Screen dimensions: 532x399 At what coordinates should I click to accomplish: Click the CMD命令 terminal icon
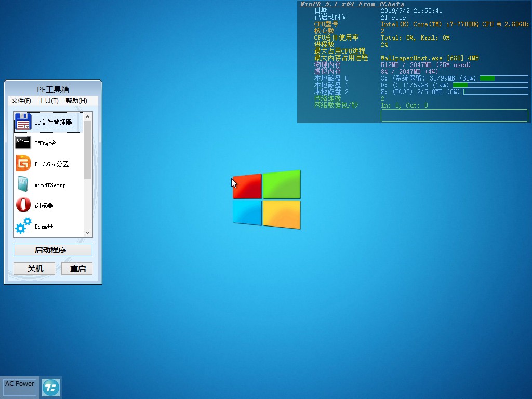click(23, 143)
